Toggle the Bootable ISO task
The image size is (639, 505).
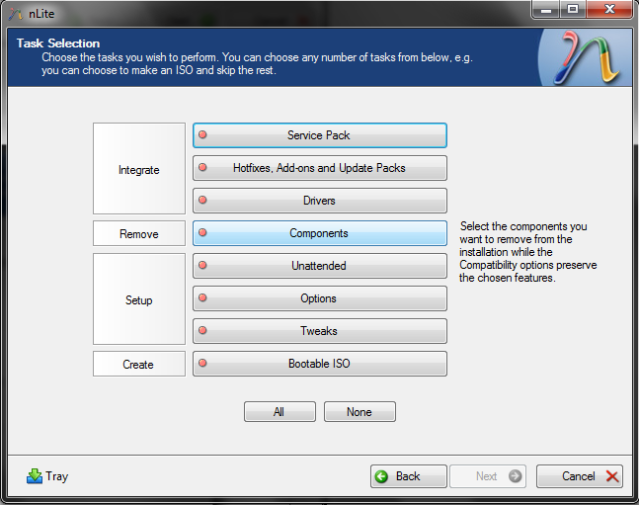click(320, 364)
